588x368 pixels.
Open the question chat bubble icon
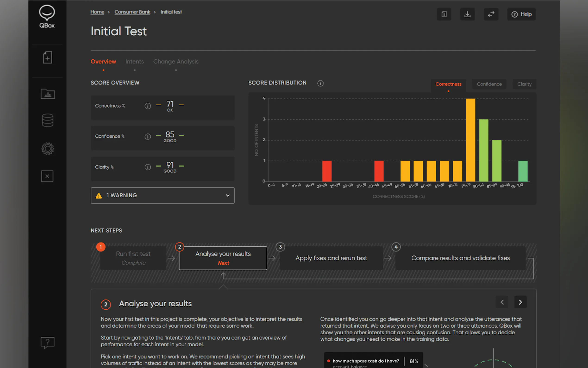pyautogui.click(x=47, y=343)
